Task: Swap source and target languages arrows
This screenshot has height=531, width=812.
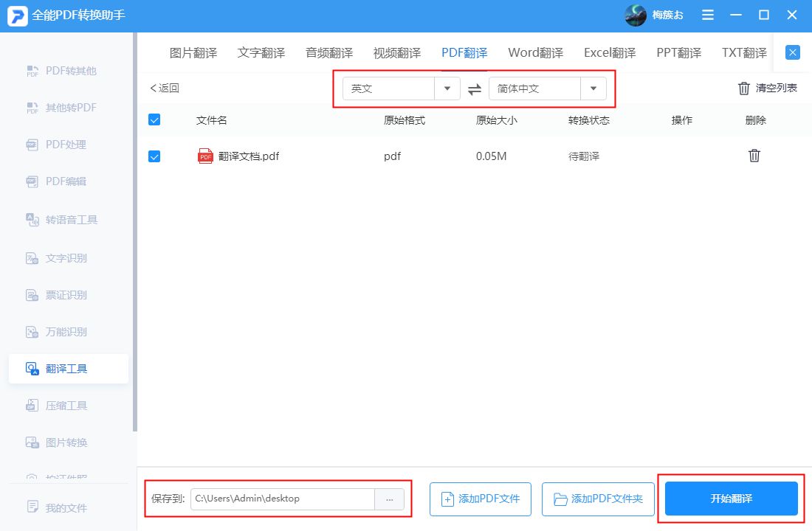Action: pyautogui.click(x=475, y=89)
